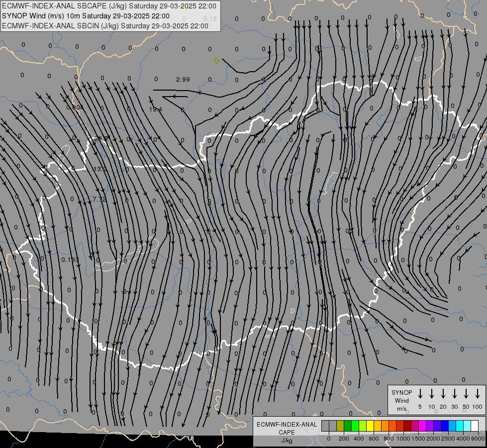Click the small yellow CAPE patch on the map

[x=216, y=61]
